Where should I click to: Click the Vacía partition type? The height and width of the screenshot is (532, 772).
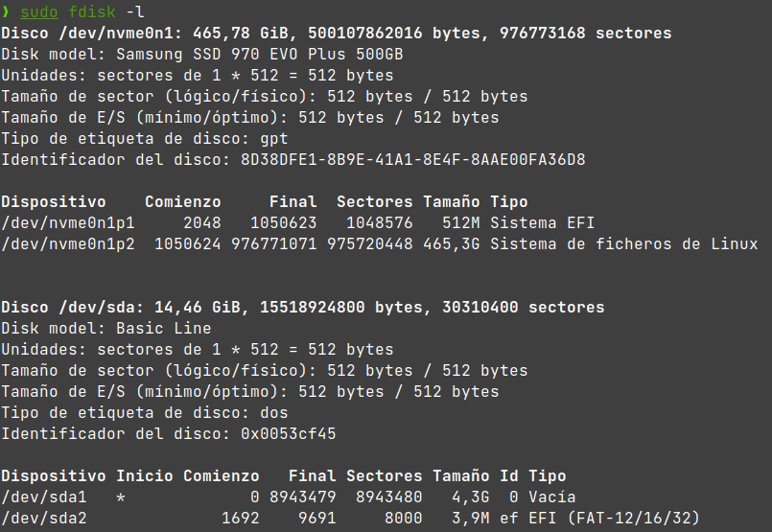pyautogui.click(x=551, y=497)
